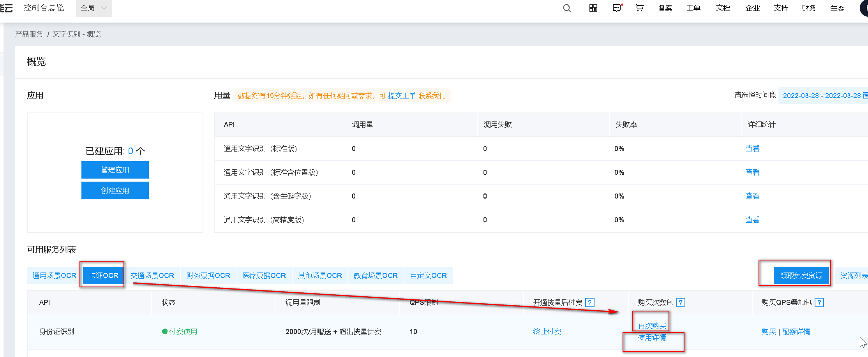Screen dimensions: 868x357
Task: Select the 教育场景OCR tab
Action: click(376, 276)
